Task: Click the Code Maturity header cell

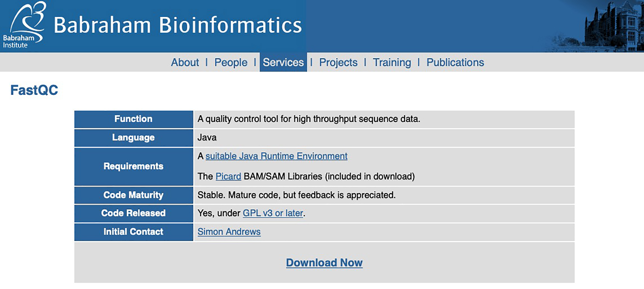Action: pyautogui.click(x=134, y=195)
